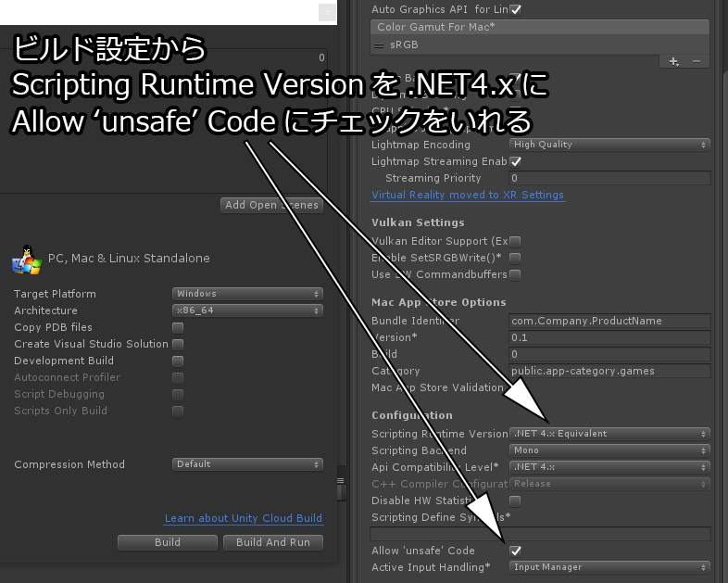Viewport: 728px width, 583px height.
Task: Click the Bundle Identifier input field
Action: pyautogui.click(x=609, y=321)
